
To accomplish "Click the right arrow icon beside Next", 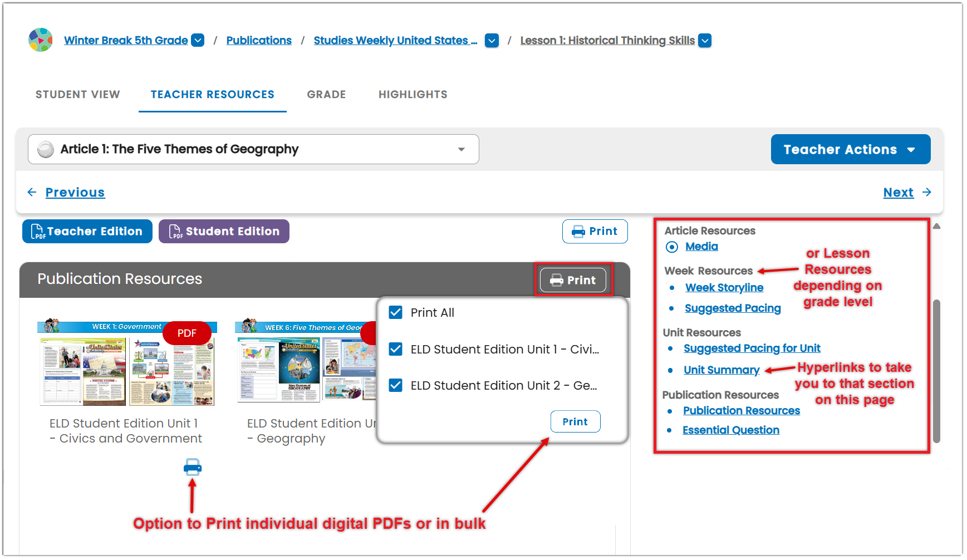I will point(927,192).
